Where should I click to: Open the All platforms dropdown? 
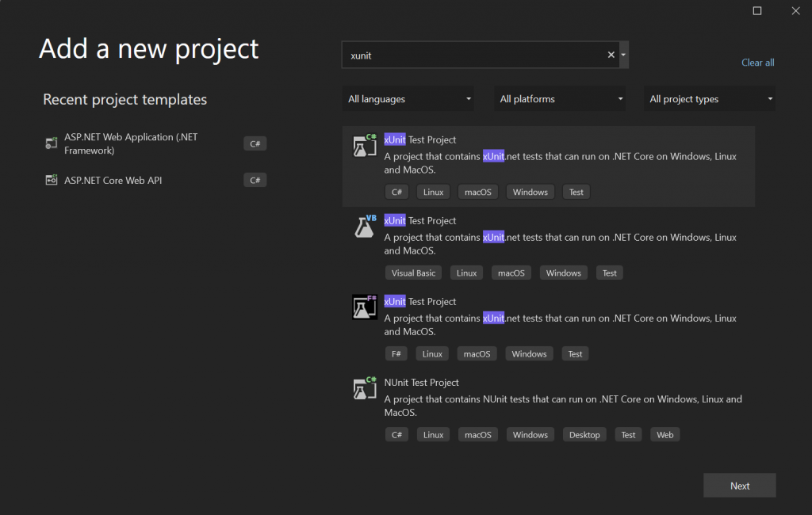pos(560,98)
